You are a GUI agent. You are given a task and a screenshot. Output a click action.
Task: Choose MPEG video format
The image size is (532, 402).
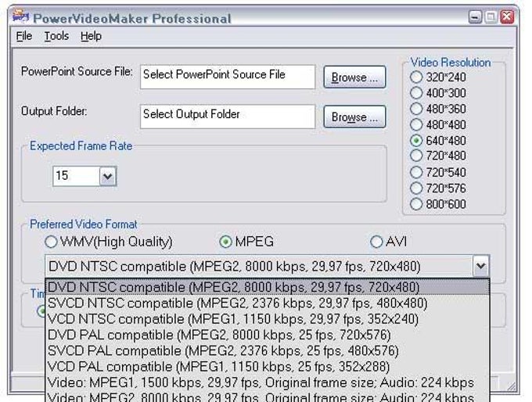point(246,242)
